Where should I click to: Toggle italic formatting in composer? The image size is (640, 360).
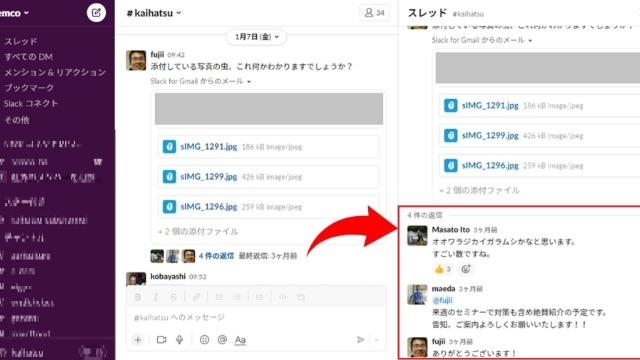pyautogui.click(x=156, y=297)
